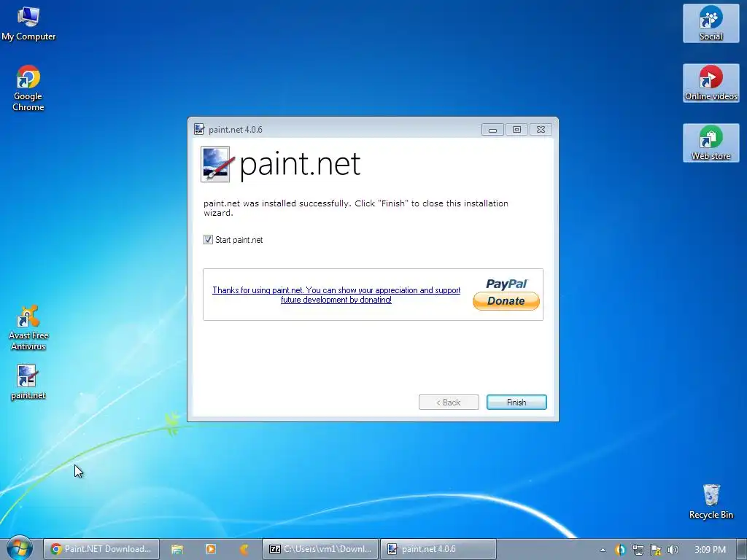The height and width of the screenshot is (560, 747).
Task: Show hidden tray icons arrow
Action: pos(603,550)
